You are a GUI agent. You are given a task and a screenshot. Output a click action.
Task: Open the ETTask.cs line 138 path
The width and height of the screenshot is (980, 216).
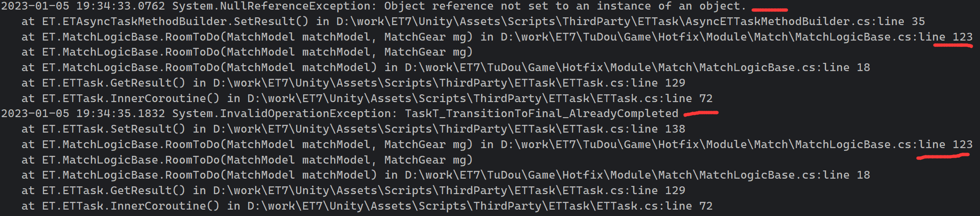[x=449, y=129]
